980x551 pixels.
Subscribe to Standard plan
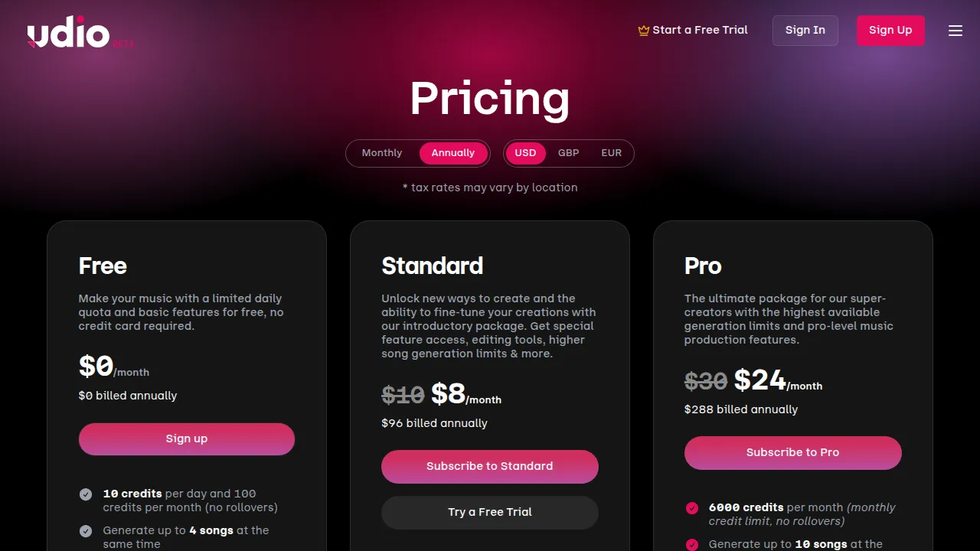tap(490, 467)
